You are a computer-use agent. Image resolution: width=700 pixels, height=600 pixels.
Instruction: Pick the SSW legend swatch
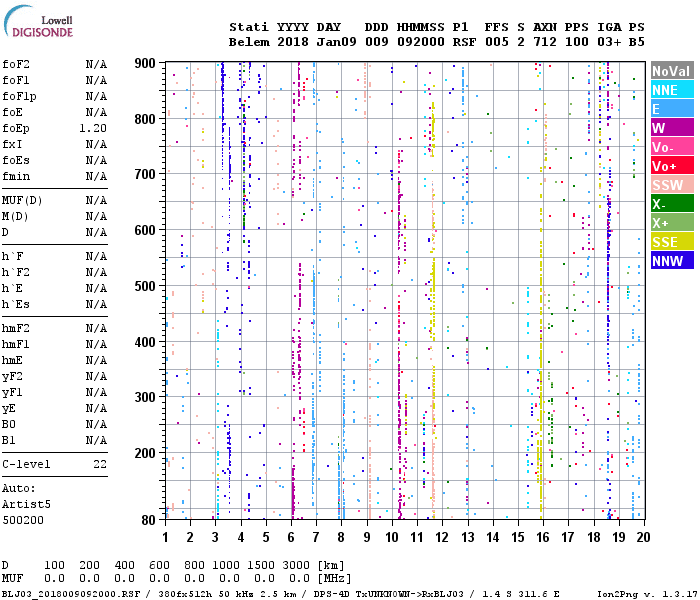672,184
